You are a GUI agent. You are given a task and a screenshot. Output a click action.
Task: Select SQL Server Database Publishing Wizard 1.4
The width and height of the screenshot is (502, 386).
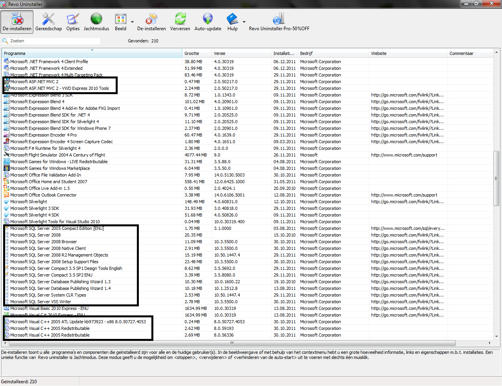pos(60,288)
